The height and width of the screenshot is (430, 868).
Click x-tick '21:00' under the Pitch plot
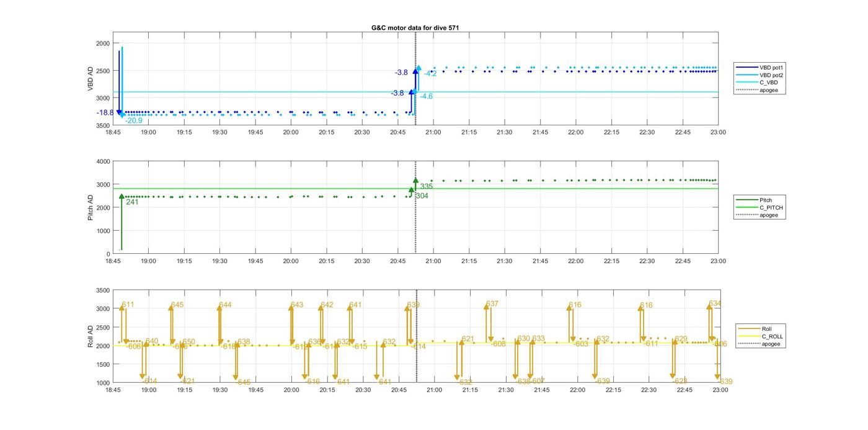click(433, 261)
